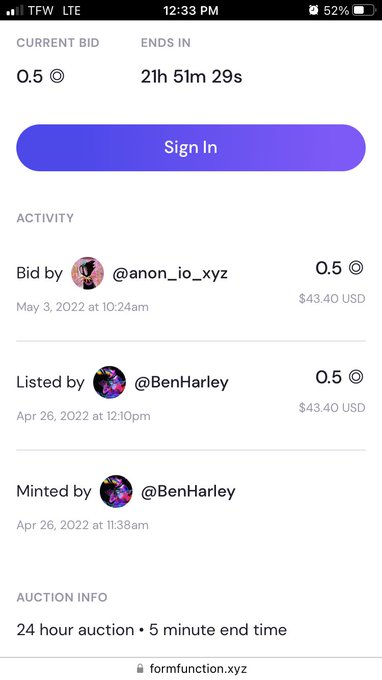Tap the formfunction.xyz address bar
382x680 pixels.
191,668
